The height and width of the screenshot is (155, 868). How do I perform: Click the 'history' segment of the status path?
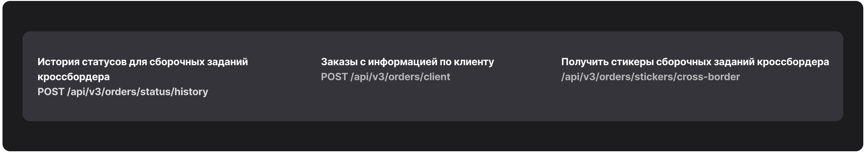pyautogui.click(x=191, y=92)
